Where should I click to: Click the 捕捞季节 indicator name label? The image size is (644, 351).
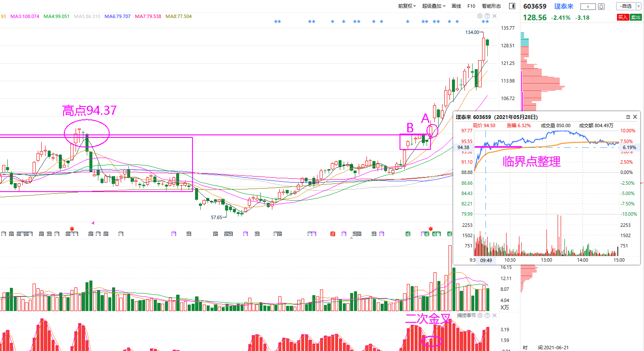click(x=466, y=315)
